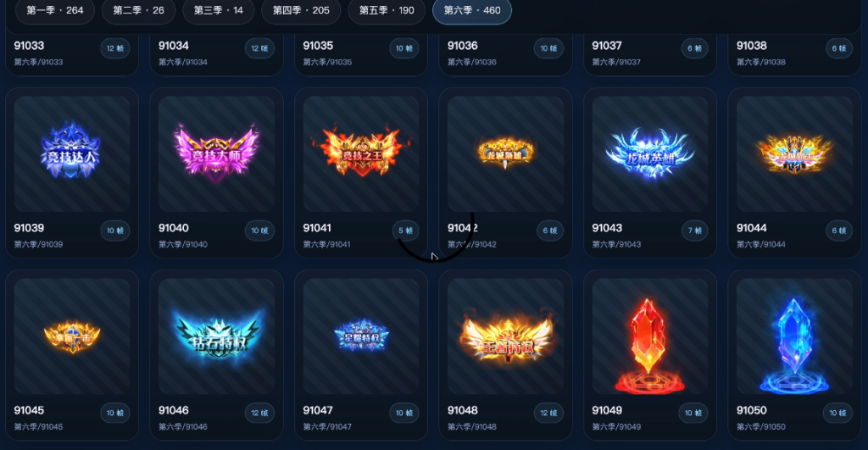Open the gold badge in card 91045
This screenshot has height=450, width=868.
[x=72, y=336]
